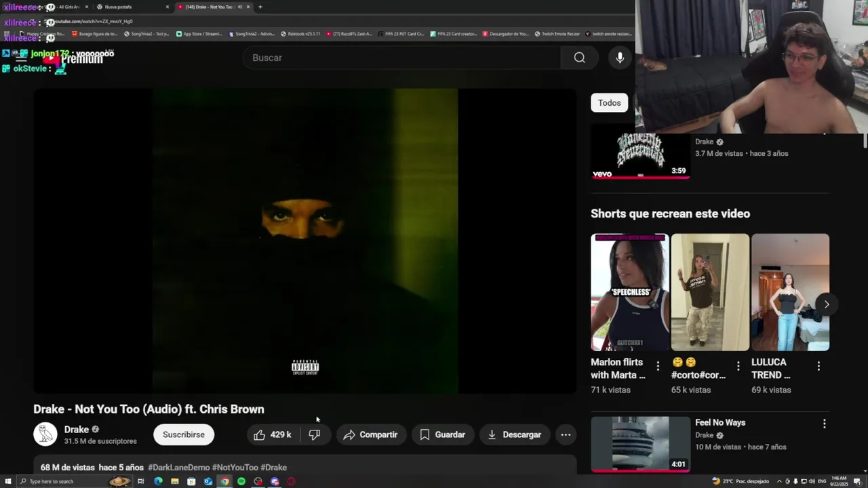
Task: Open options menu for LULUCA TREND short
Action: pos(818,366)
